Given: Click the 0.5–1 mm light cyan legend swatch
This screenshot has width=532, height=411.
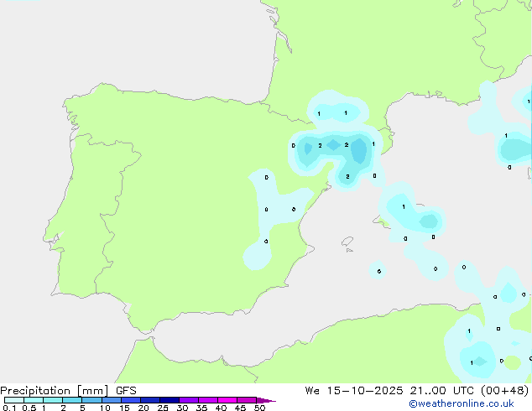Looking at the screenshot, I should coord(34,400).
